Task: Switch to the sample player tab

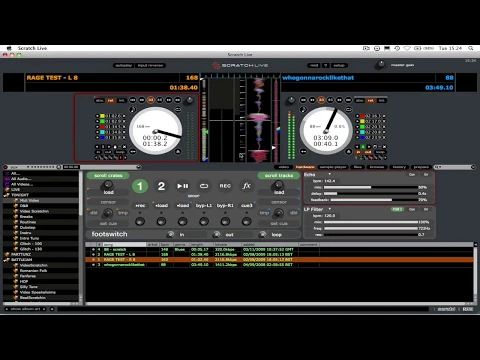Action: (333, 167)
